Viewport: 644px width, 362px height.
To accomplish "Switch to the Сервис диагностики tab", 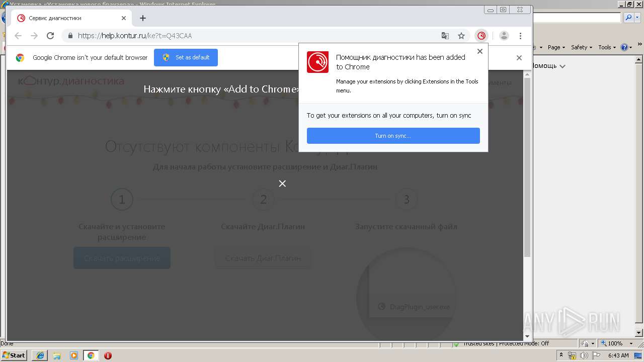I will click(x=71, y=18).
